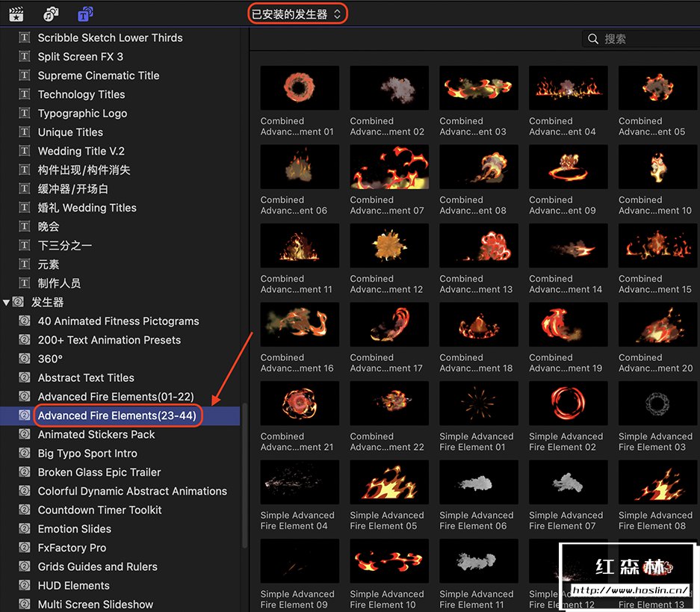Select Simple Advanced Fire Element 10 thumbnail
The image size is (700, 612).
tap(389, 561)
